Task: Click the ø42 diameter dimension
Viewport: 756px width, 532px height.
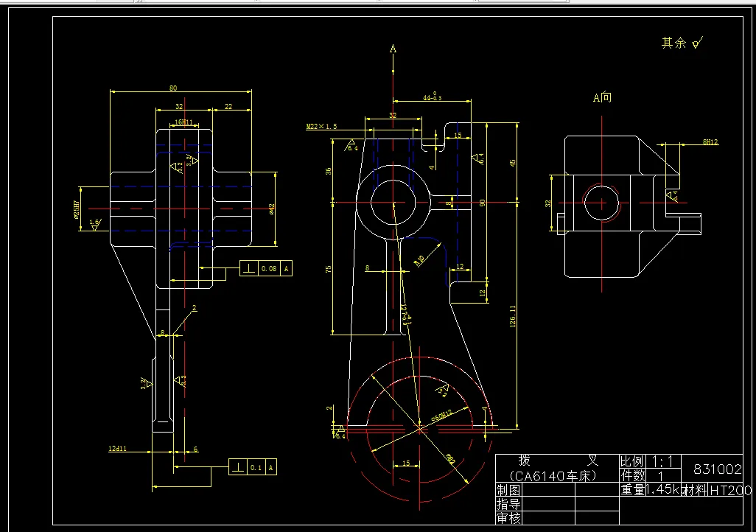Action: (x=272, y=209)
